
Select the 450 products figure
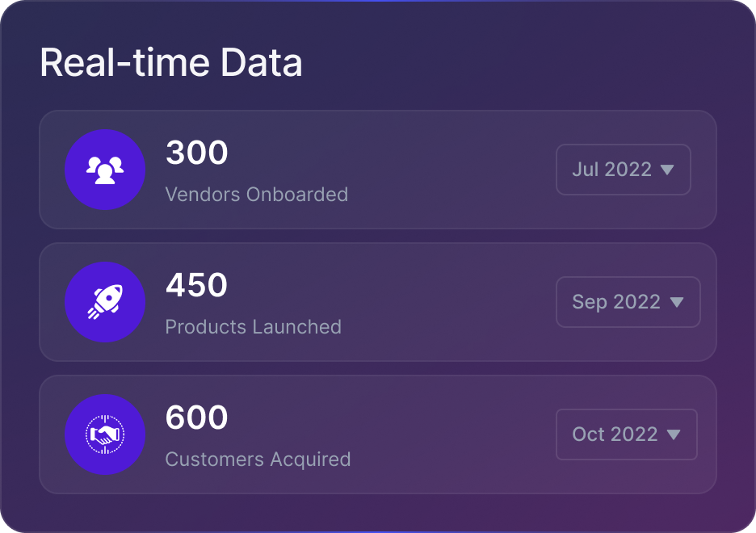(197, 285)
